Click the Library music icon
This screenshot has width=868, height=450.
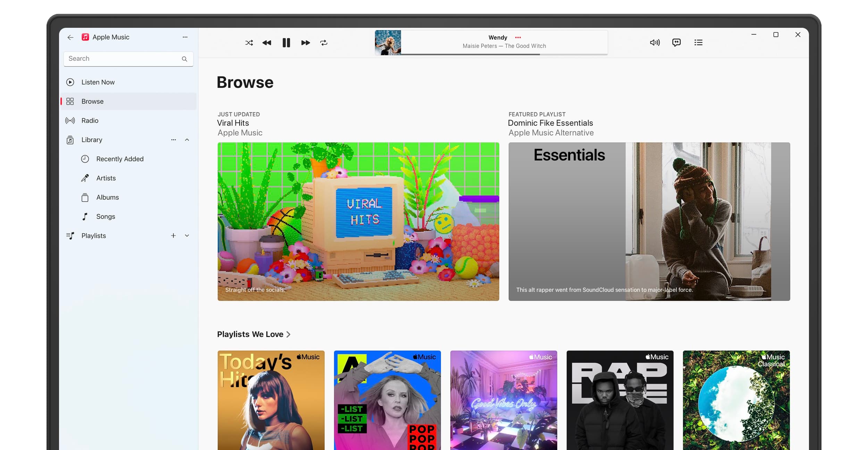pos(70,140)
